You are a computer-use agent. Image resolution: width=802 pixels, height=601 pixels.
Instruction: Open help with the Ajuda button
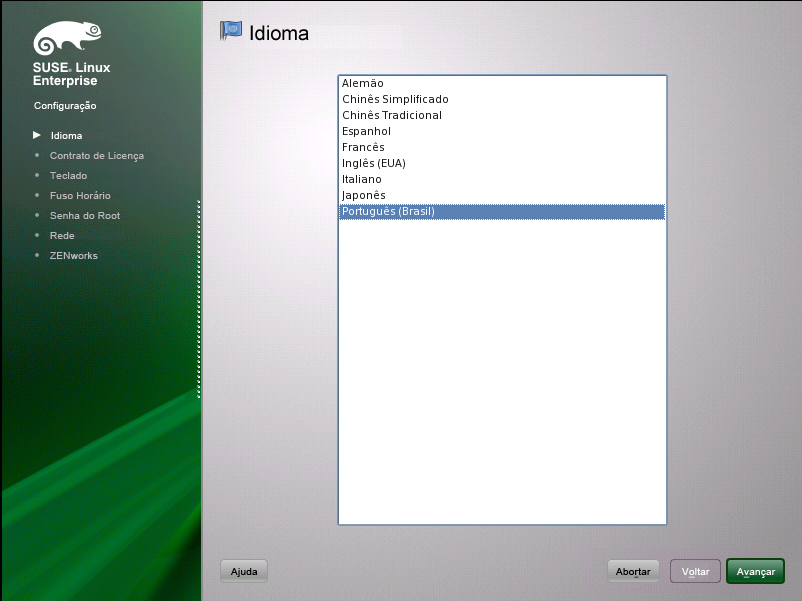[x=244, y=571]
